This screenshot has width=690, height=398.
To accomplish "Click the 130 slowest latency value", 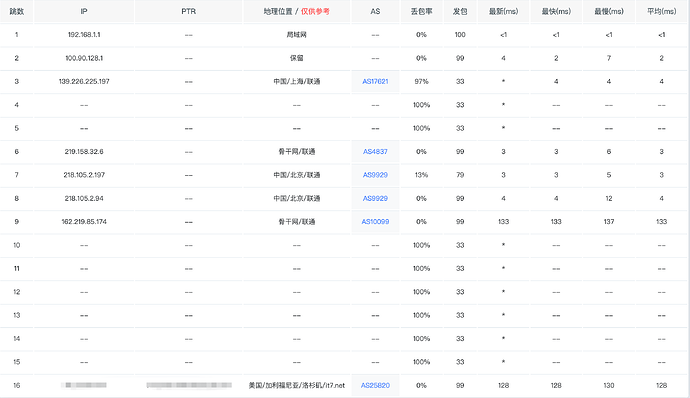I will (x=609, y=385).
